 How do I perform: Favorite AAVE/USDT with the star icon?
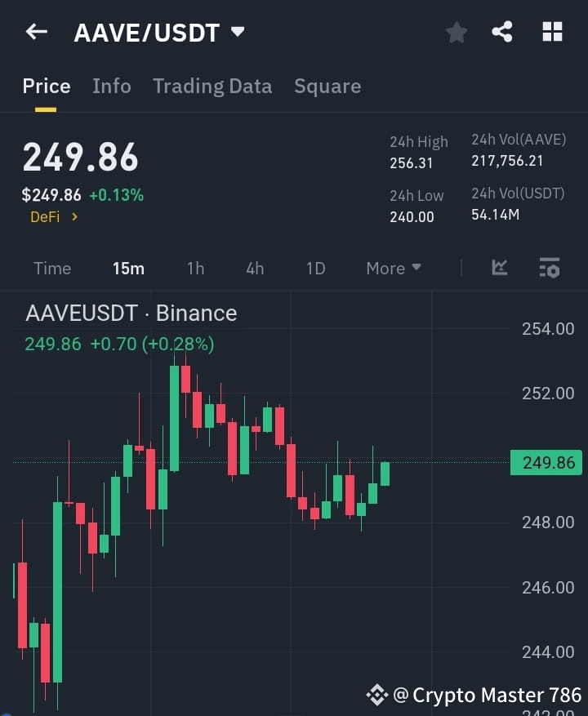coord(456,33)
